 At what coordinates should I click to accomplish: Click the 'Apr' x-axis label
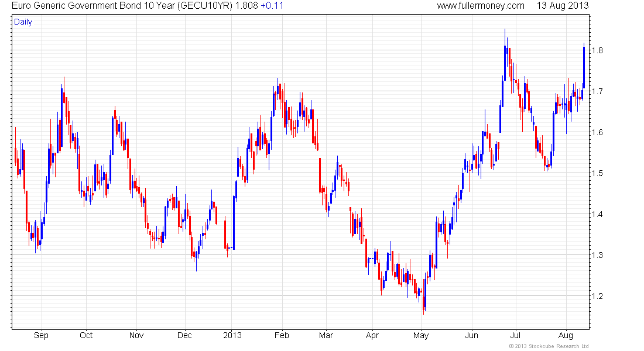click(372, 335)
